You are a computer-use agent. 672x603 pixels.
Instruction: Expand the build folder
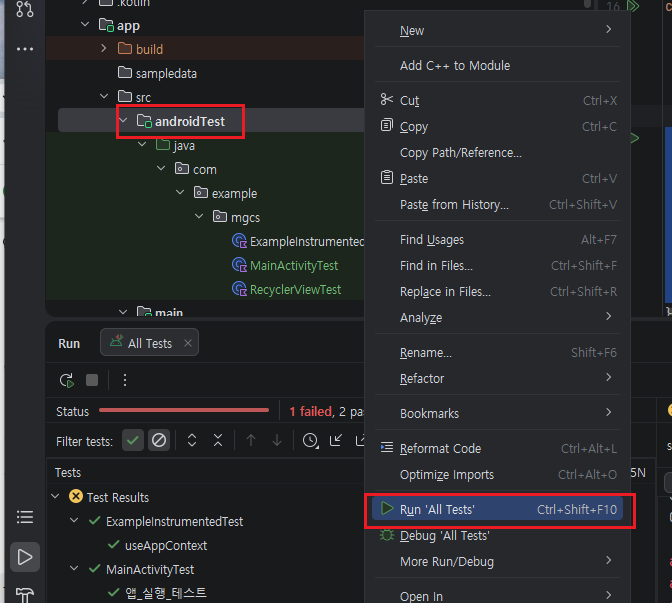pyautogui.click(x=104, y=48)
